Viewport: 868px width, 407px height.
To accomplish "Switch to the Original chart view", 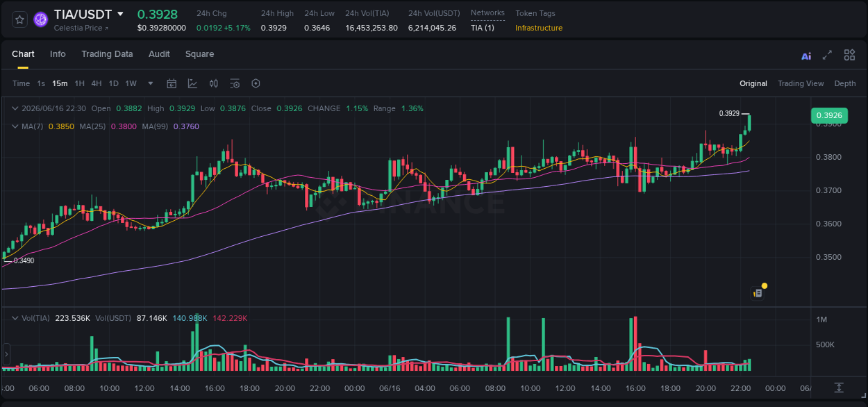I will [x=753, y=83].
